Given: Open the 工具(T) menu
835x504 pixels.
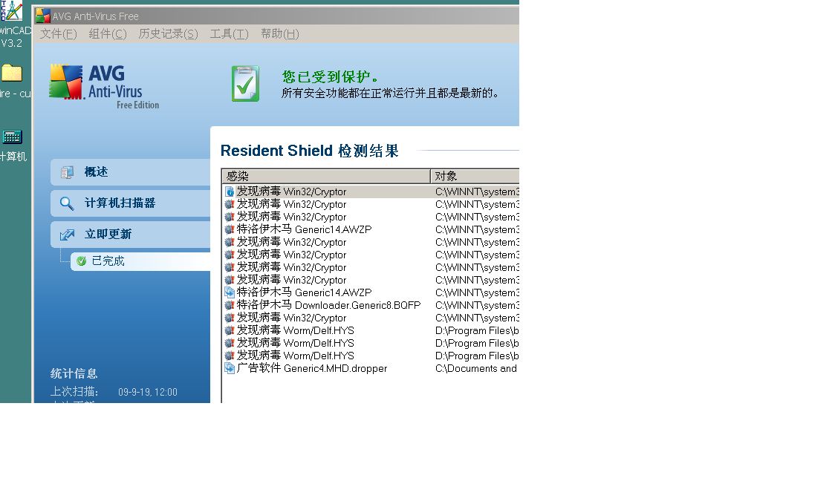Looking at the screenshot, I should 229,34.
